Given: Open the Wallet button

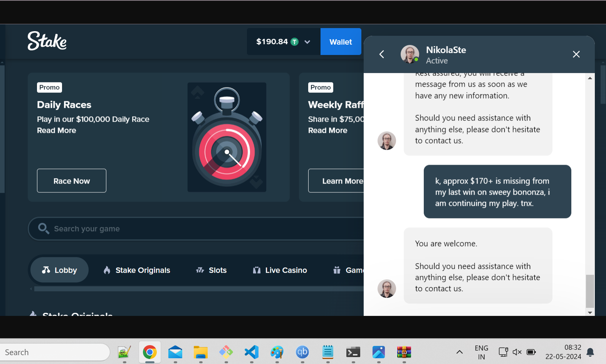Looking at the screenshot, I should tap(341, 42).
